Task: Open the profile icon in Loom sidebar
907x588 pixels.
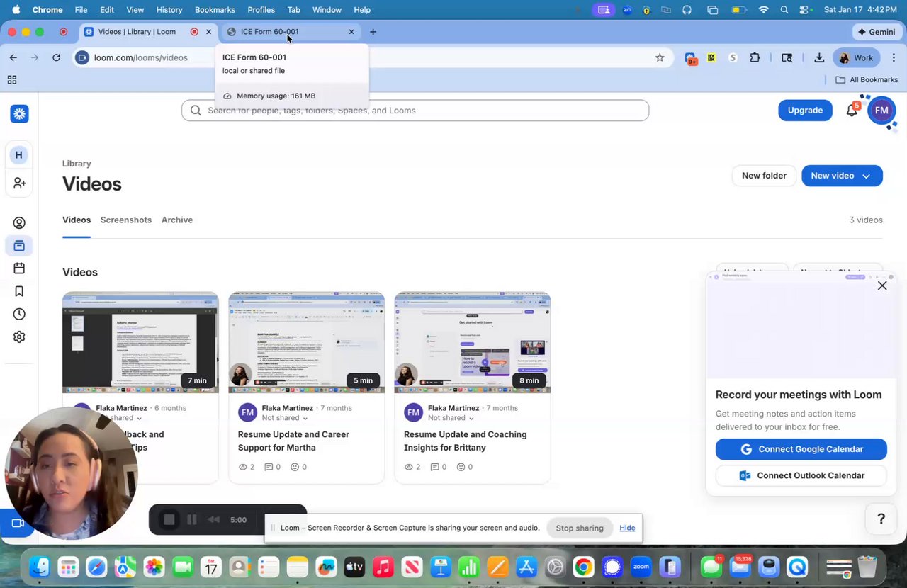Action: 19,223
